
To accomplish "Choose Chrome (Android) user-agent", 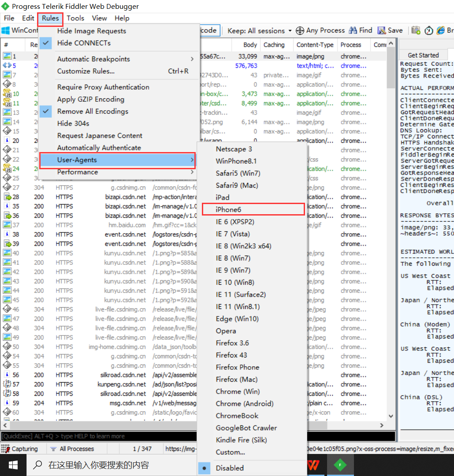I will [x=252, y=403].
